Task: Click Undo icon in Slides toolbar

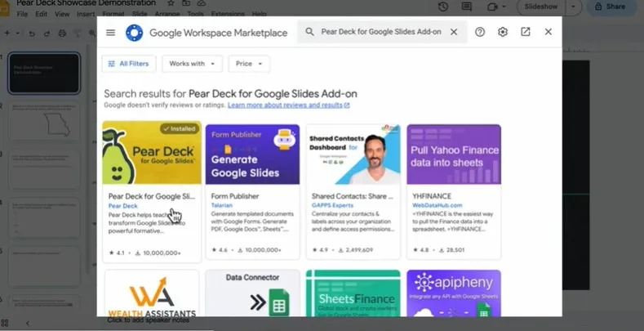Action: pyautogui.click(x=32, y=34)
